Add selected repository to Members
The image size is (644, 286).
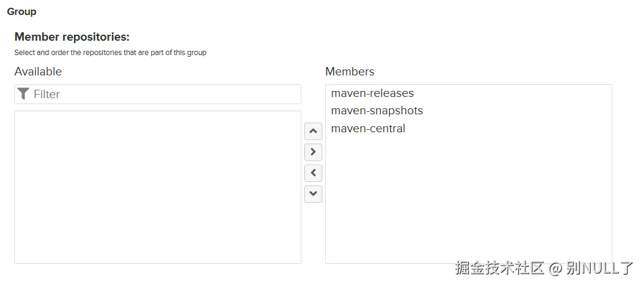pos(313,152)
